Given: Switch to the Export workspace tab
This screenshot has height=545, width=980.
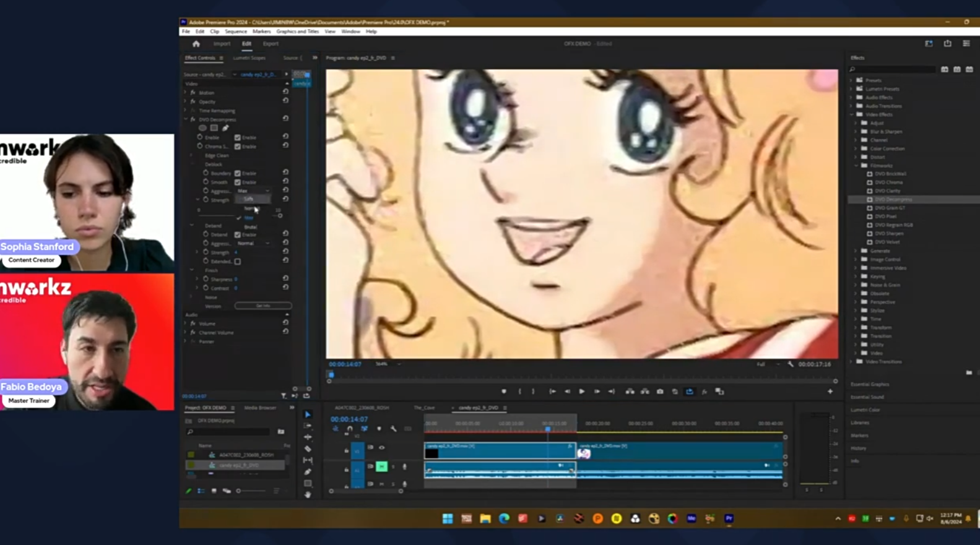Looking at the screenshot, I should [x=271, y=44].
